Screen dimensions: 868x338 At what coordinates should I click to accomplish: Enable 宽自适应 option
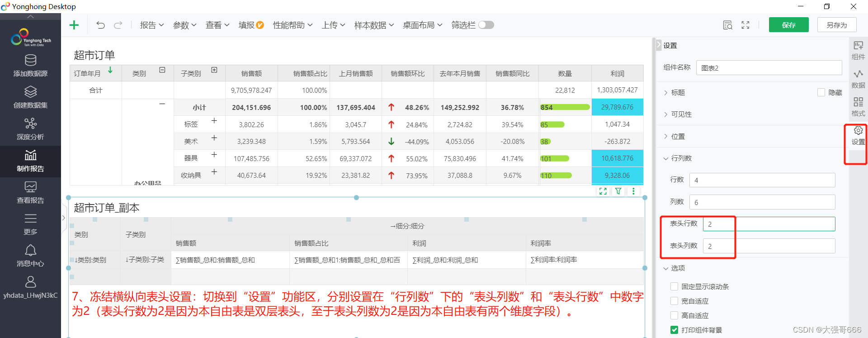point(674,301)
